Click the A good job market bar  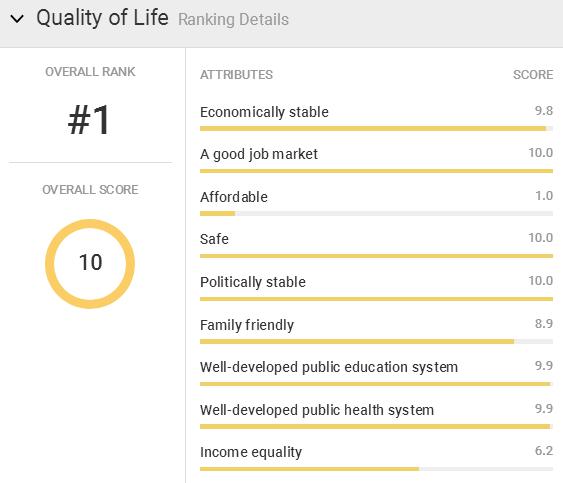point(376,171)
